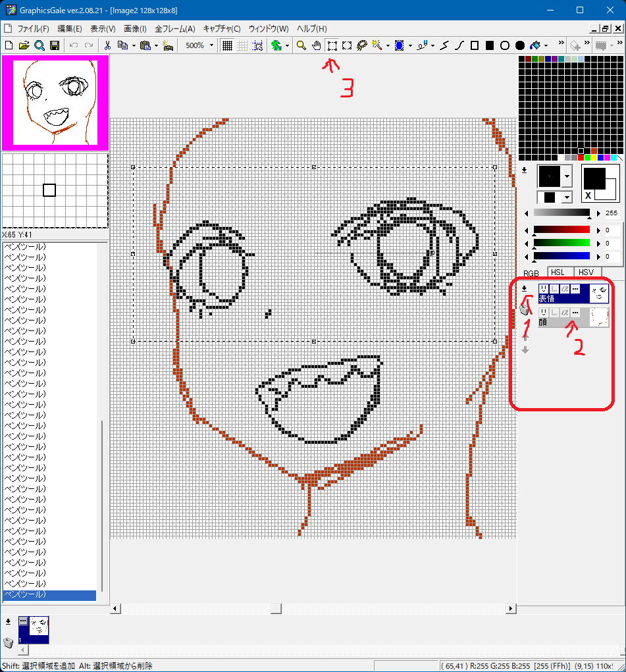Click the add layer arrow button
The image size is (626, 672).
[x=524, y=288]
